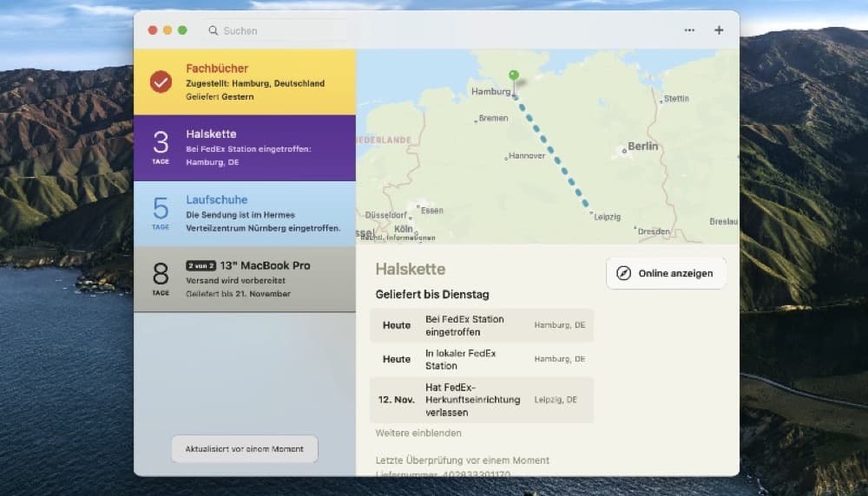Click the dotted route line on the map
This screenshot has height=496, width=868.
tap(551, 150)
